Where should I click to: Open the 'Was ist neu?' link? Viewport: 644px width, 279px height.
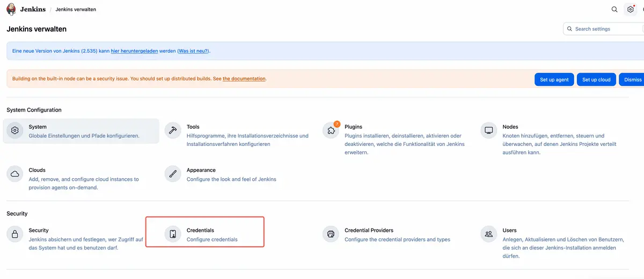coord(193,51)
